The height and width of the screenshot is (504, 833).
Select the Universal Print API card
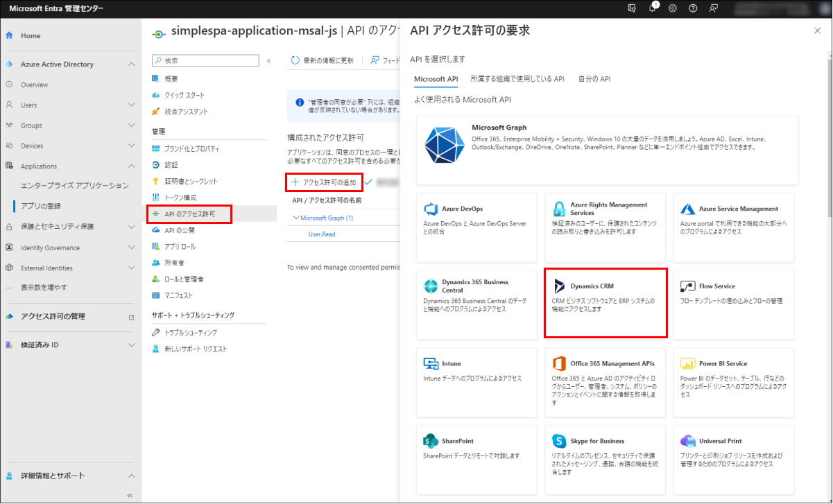tap(735, 460)
